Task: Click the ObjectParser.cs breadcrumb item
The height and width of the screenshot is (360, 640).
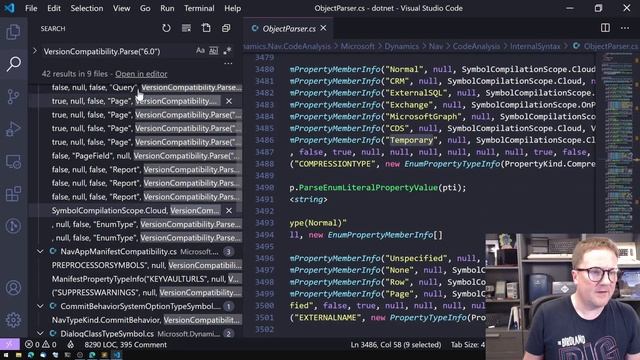Action: point(606,46)
